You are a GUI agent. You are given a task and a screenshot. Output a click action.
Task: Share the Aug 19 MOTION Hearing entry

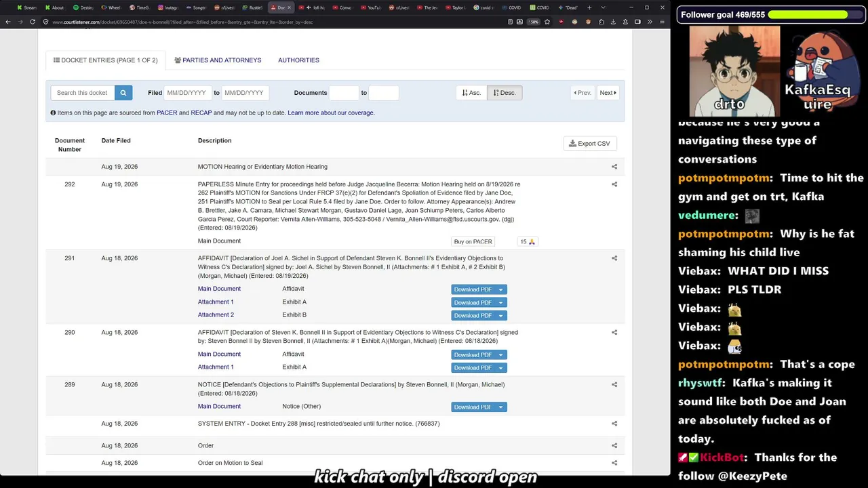click(614, 167)
